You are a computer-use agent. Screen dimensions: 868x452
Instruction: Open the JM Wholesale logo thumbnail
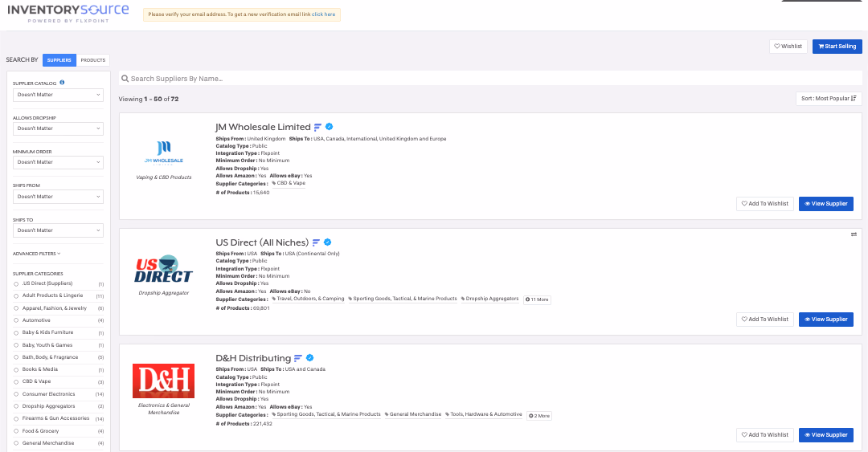click(164, 153)
